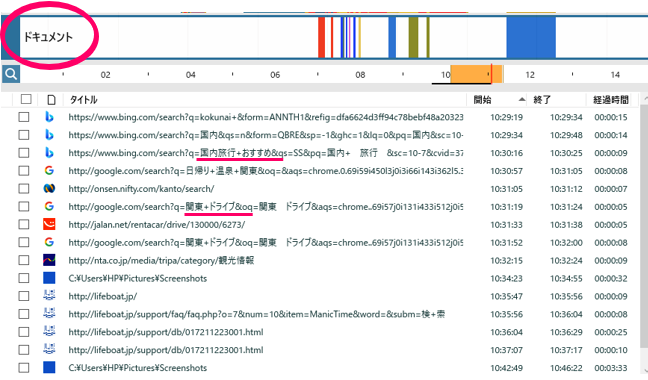648x380 pixels.
Task: Click the 02 hour mark on ruler
Action: [105, 75]
